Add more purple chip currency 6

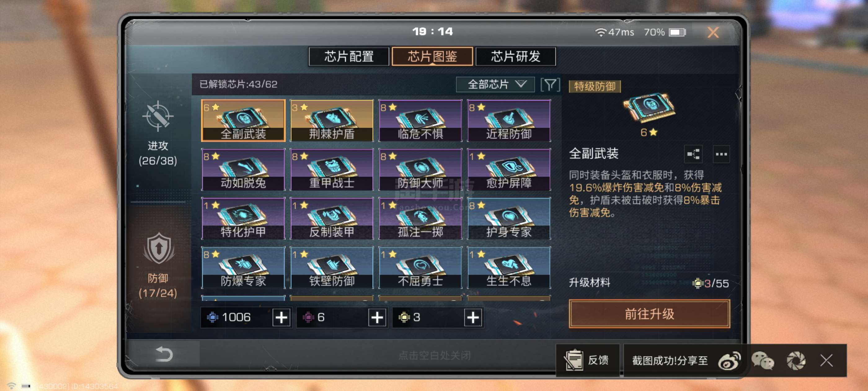[x=377, y=317]
